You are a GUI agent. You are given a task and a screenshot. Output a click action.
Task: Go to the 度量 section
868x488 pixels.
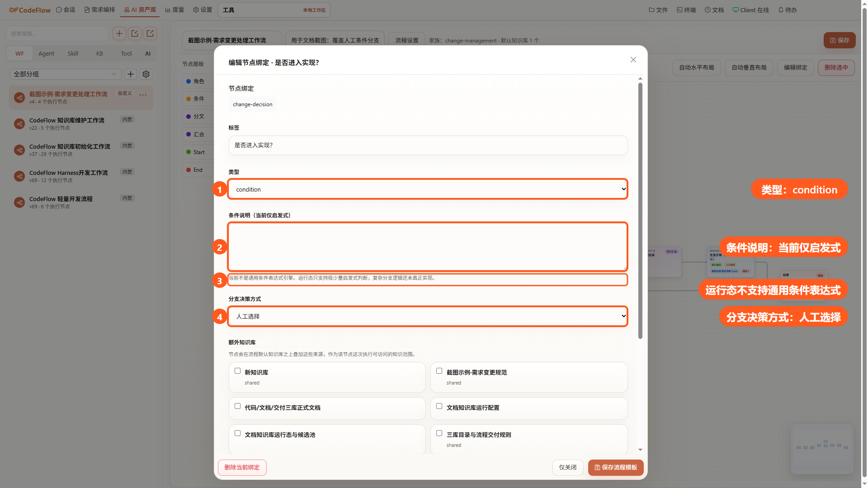coord(175,10)
